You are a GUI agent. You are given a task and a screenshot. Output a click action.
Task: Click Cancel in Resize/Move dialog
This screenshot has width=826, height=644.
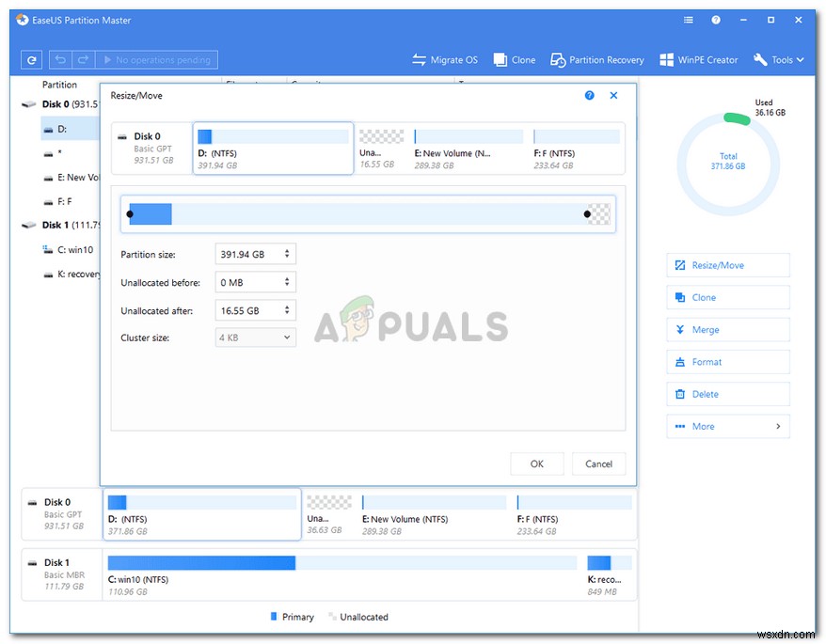click(x=599, y=463)
